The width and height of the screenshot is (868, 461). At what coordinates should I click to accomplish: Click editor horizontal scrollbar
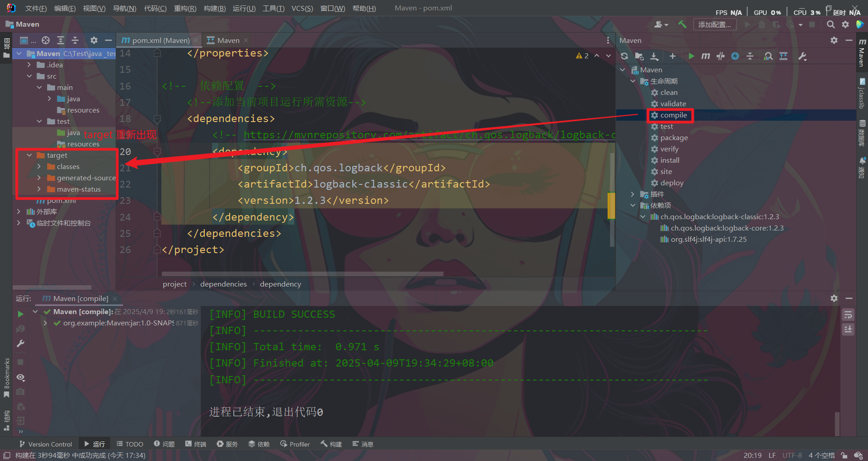(x=302, y=273)
